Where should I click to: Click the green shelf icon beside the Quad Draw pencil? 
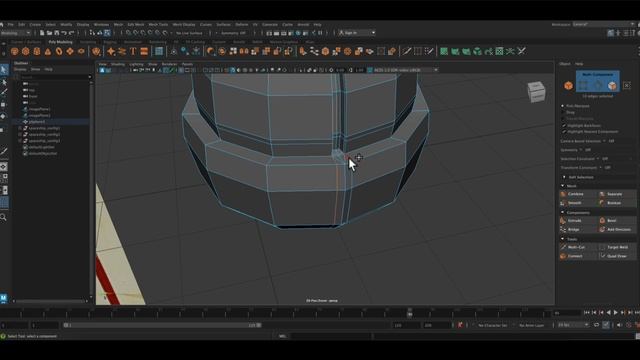[444, 51]
